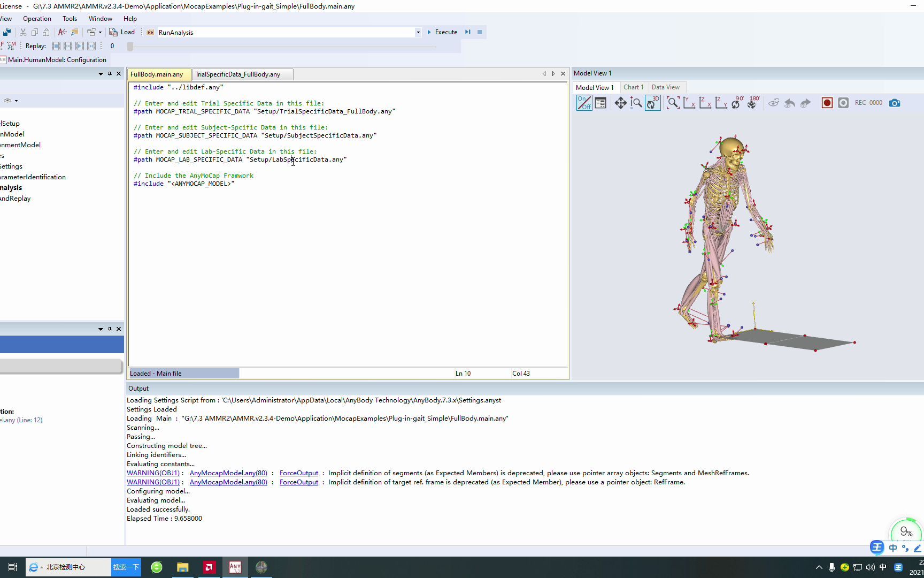Click the Save all icon

(x=6, y=32)
